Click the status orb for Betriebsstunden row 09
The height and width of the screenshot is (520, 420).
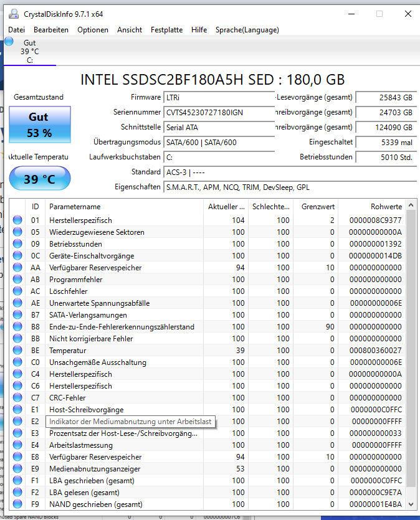coord(17,243)
